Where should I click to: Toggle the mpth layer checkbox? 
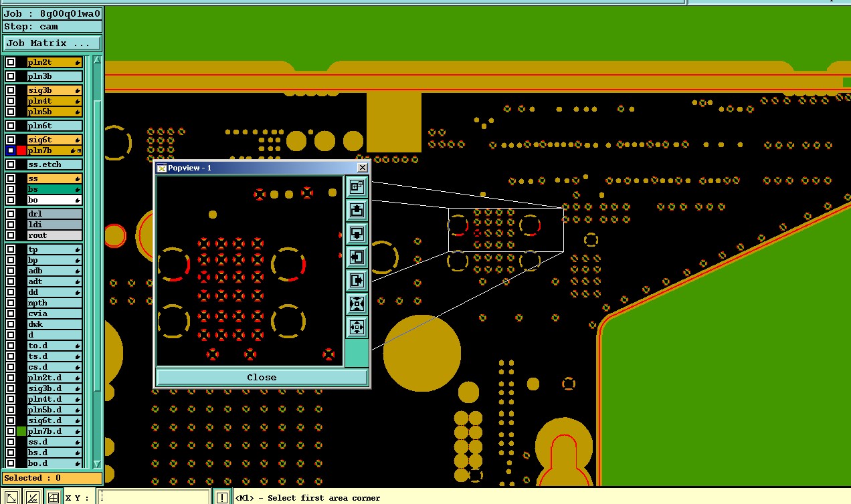point(11,303)
